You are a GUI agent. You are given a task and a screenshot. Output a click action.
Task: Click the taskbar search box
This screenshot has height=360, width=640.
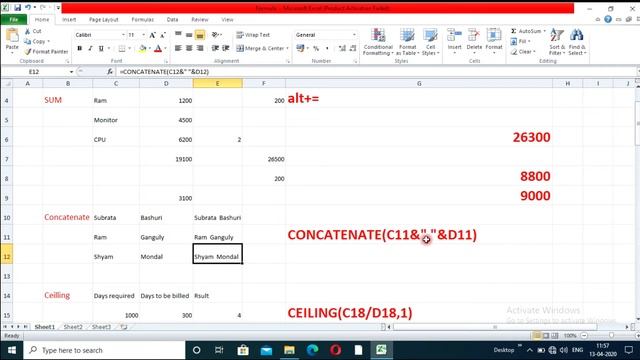(x=104, y=350)
